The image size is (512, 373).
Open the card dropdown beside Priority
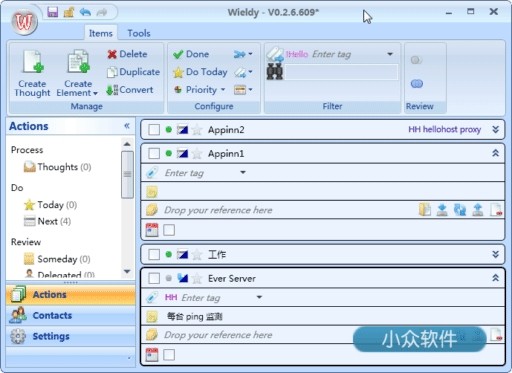click(243, 90)
